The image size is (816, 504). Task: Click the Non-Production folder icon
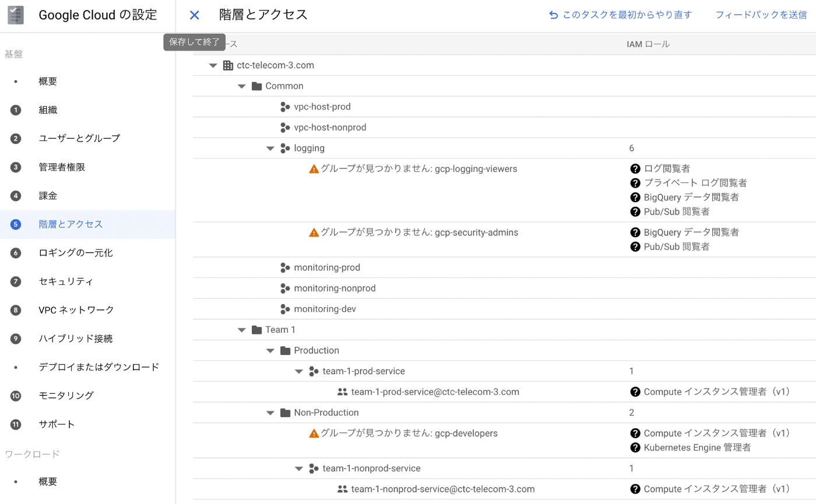[x=285, y=413]
